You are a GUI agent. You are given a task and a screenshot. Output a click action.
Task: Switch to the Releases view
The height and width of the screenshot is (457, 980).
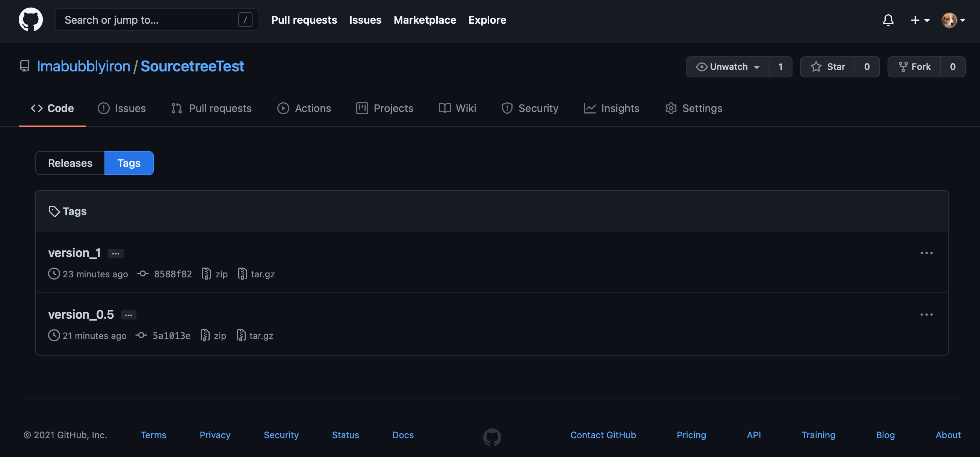[x=70, y=163]
